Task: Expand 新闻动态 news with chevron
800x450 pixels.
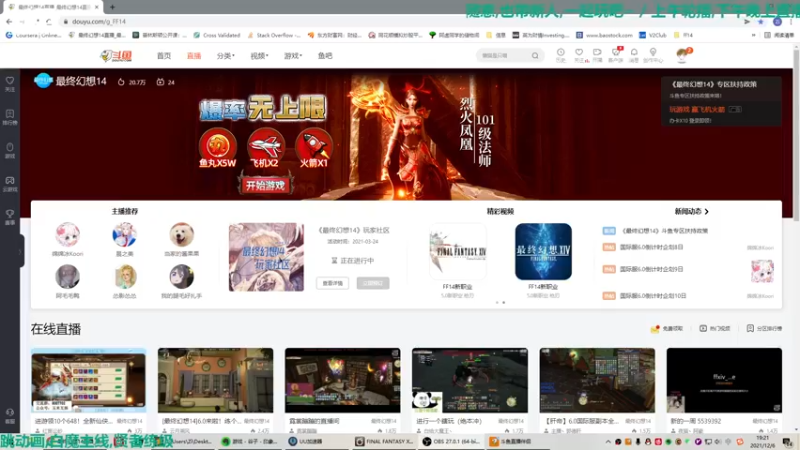Action: click(691, 211)
